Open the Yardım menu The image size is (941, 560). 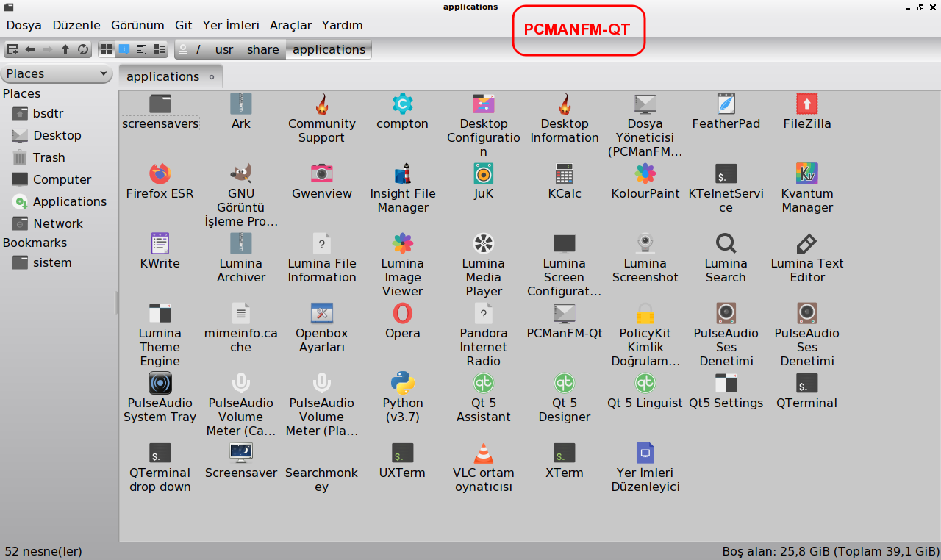(342, 25)
